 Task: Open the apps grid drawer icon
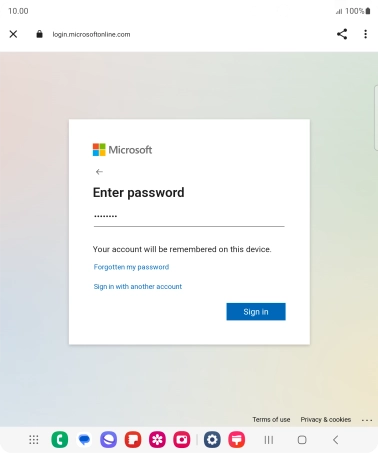point(34,440)
